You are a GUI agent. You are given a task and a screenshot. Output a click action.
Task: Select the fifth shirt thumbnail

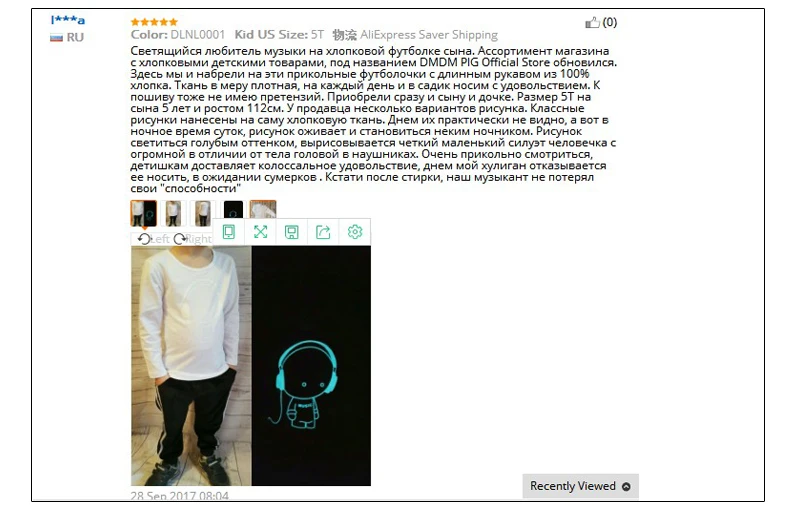click(263, 209)
